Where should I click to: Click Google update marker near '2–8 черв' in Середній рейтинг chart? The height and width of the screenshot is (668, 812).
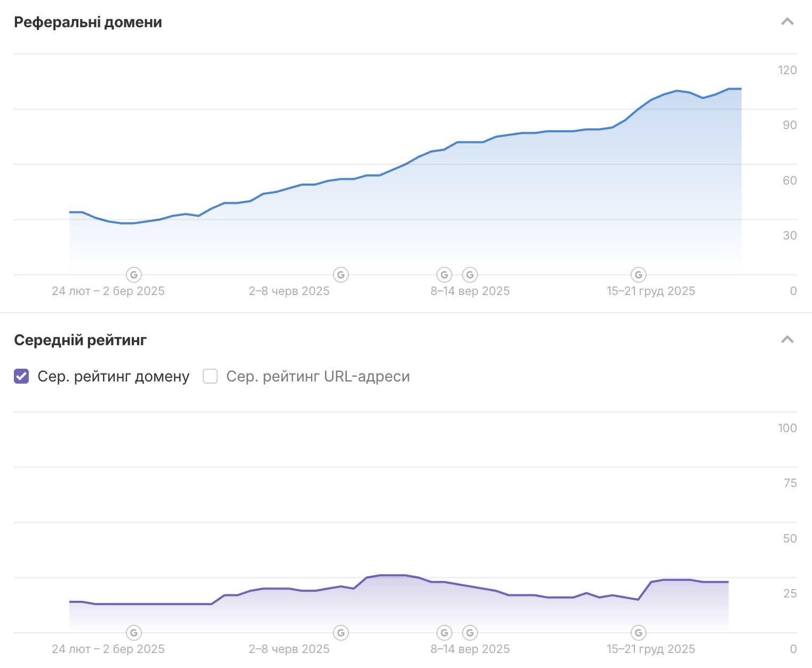point(341,633)
